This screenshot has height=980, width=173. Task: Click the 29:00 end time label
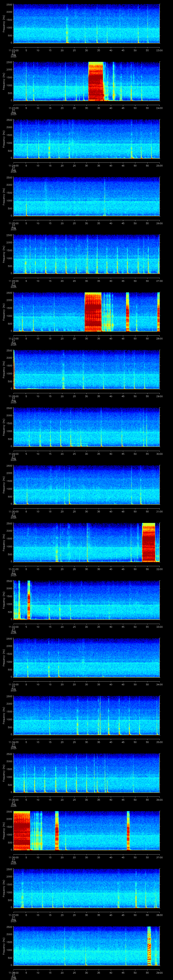point(159,396)
